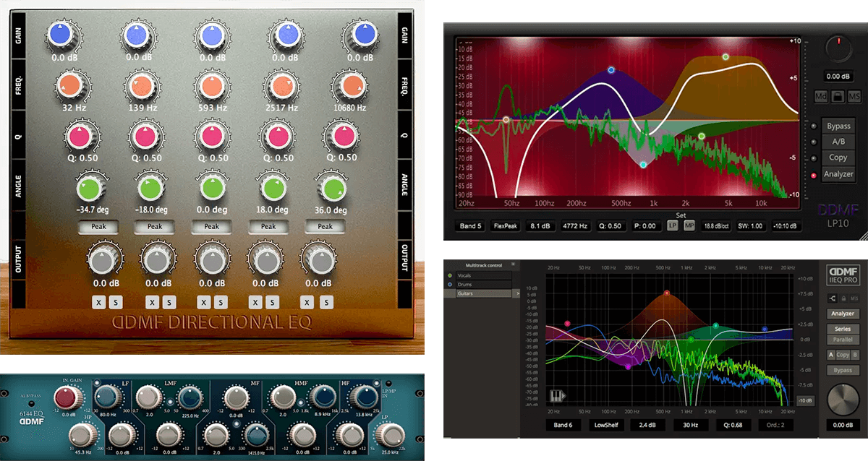
Task: Open the LowShelf filter type selector
Action: (606, 425)
